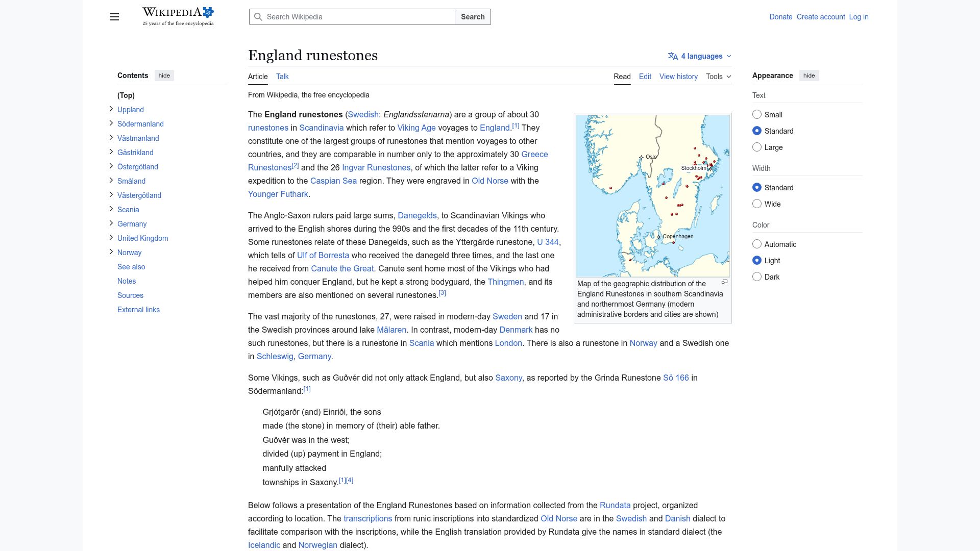Enlarge the map image via the enlarge icon
The height and width of the screenshot is (551, 980).
724,282
